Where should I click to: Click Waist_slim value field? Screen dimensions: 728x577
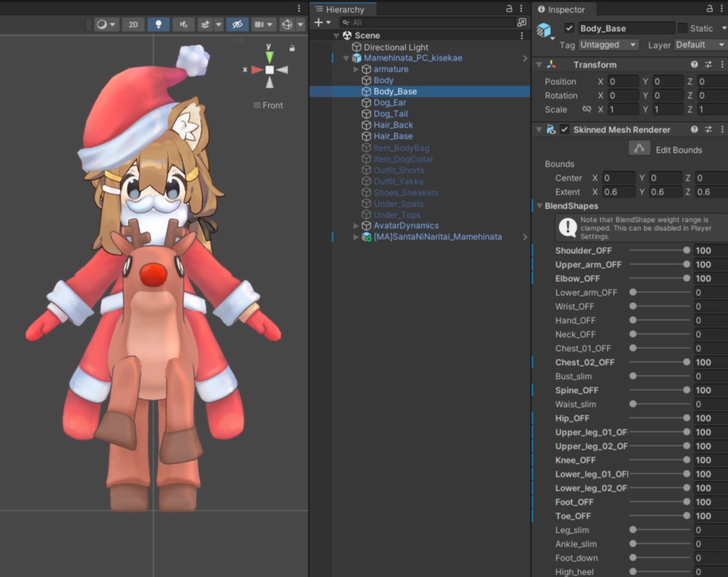pyautogui.click(x=710, y=404)
